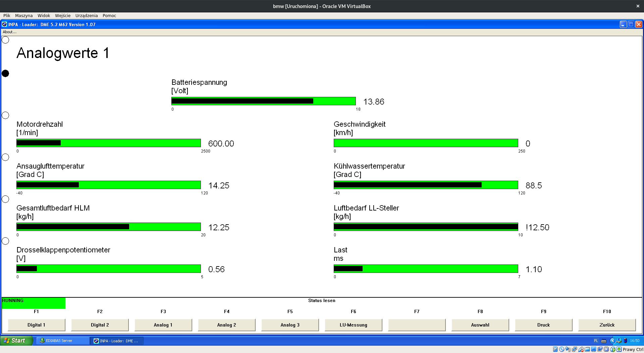Click the Batteriespannung voltage bar
The image size is (644, 353).
(x=263, y=101)
